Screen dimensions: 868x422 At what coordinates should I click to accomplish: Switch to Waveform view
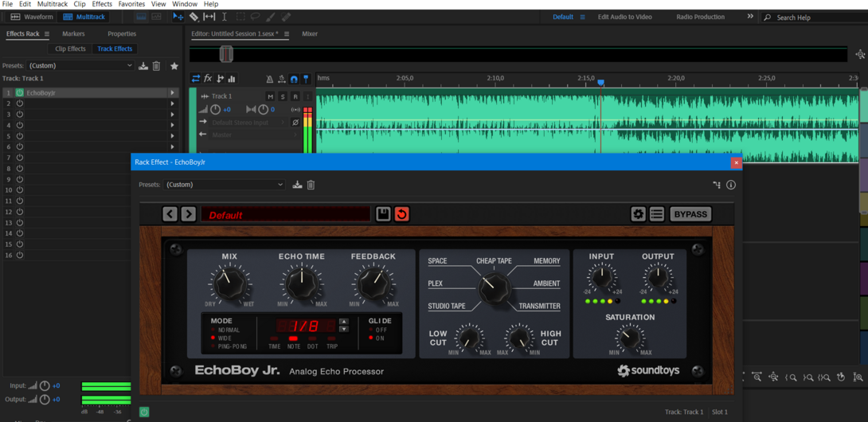click(x=32, y=17)
